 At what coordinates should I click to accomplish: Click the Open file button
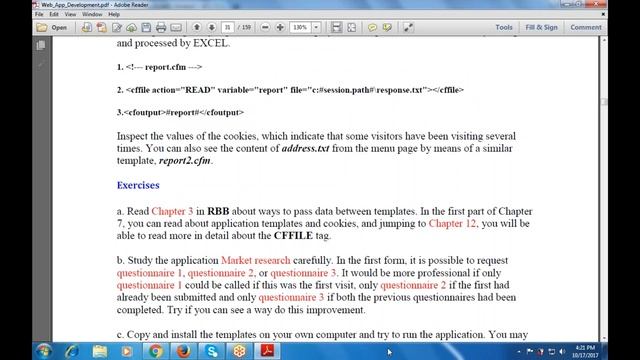52,27
